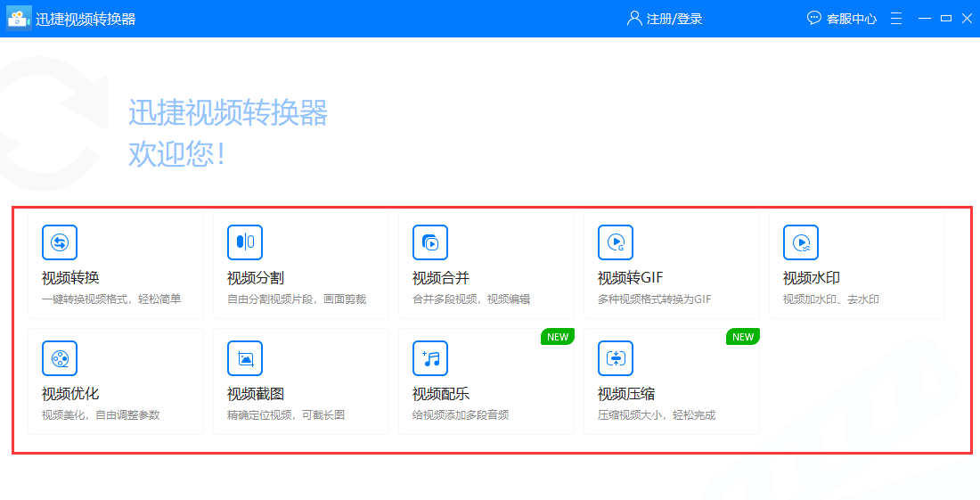The height and width of the screenshot is (500, 980).
Task: Click the user profile icon
Action: tap(634, 18)
